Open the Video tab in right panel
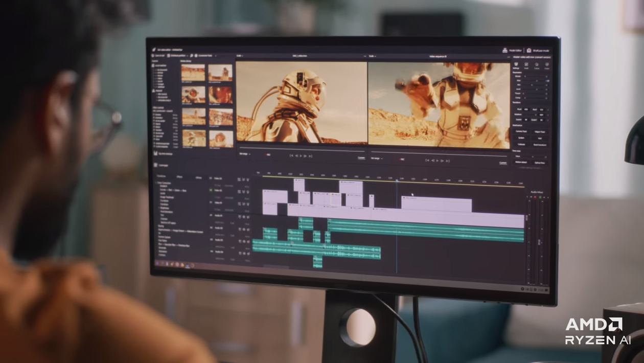The image size is (644, 363). (x=547, y=66)
